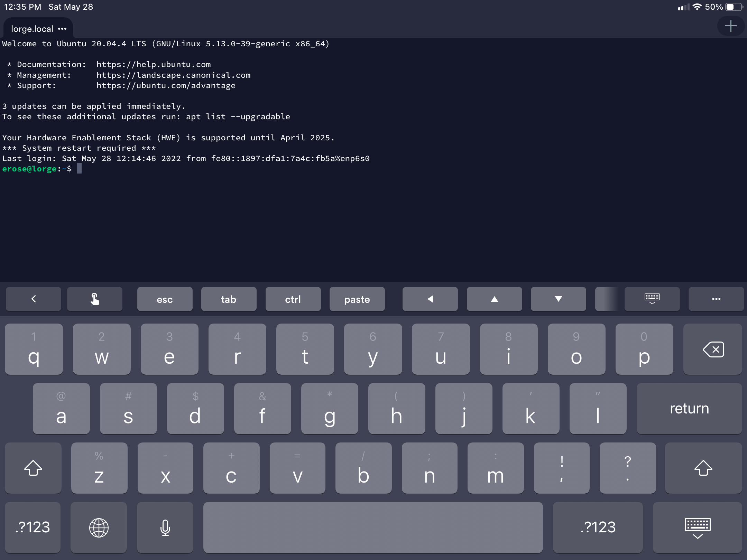747x560 pixels.
Task: Tap the p key
Action: (644, 349)
